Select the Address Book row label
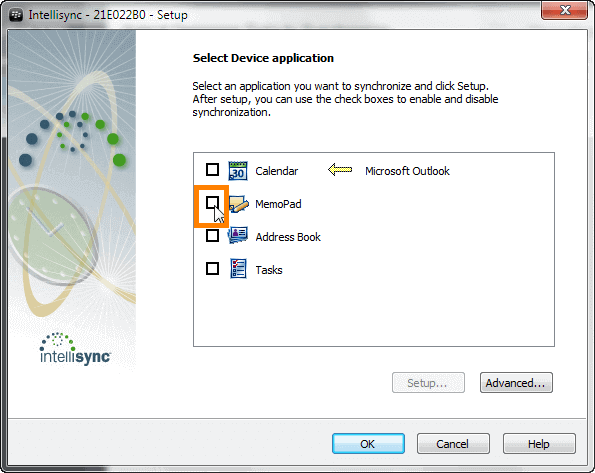Viewport: 595px width, 473px height. [x=288, y=237]
